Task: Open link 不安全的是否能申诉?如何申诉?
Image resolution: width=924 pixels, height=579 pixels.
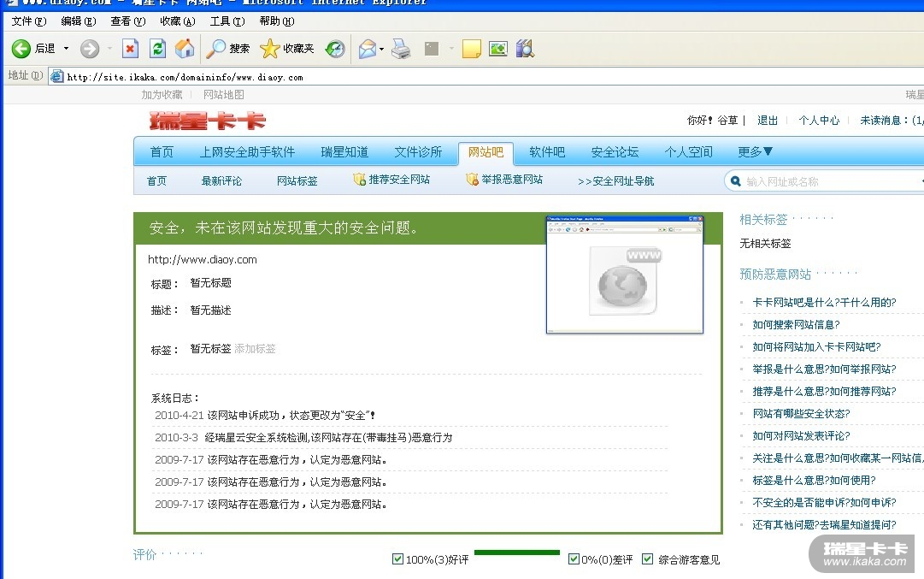Action: [824, 503]
